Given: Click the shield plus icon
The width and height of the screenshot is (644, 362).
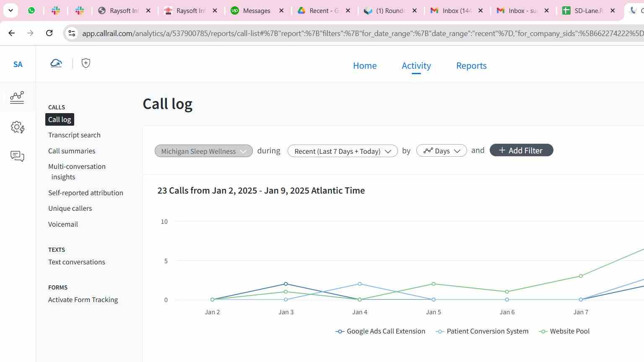Looking at the screenshot, I should 86,63.
